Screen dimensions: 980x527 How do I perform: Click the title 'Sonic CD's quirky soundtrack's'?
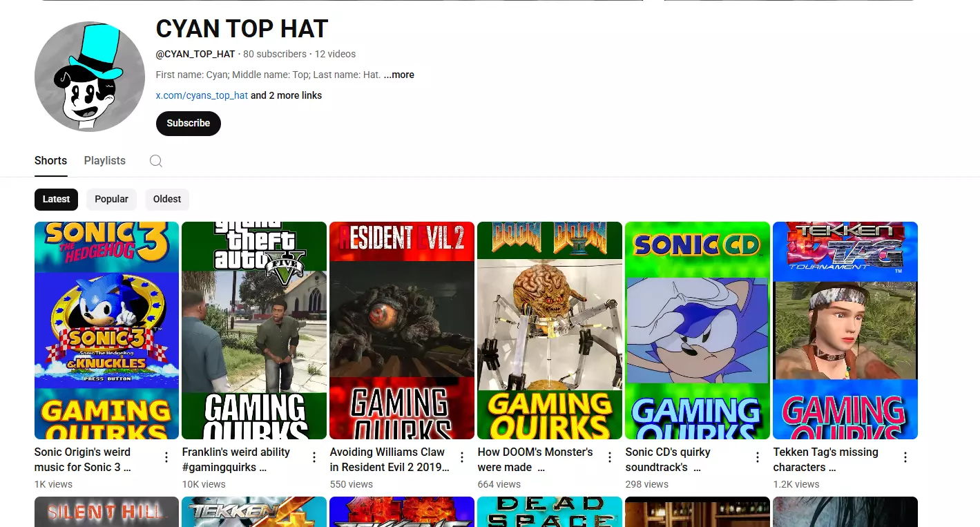coord(668,459)
